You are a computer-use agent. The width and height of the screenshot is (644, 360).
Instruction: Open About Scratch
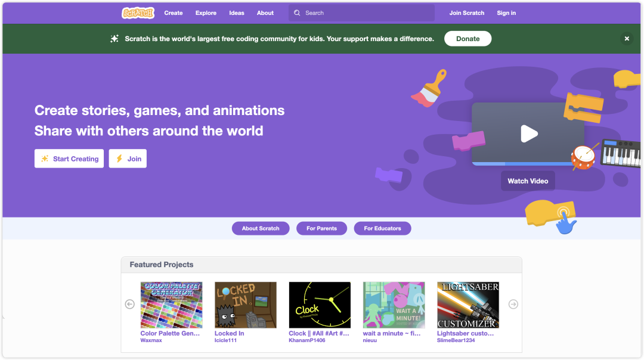[261, 228]
